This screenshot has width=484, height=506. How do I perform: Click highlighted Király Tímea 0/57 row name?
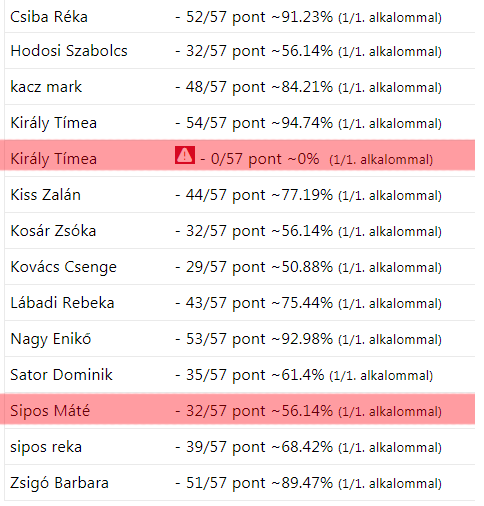pyautogui.click(x=54, y=159)
